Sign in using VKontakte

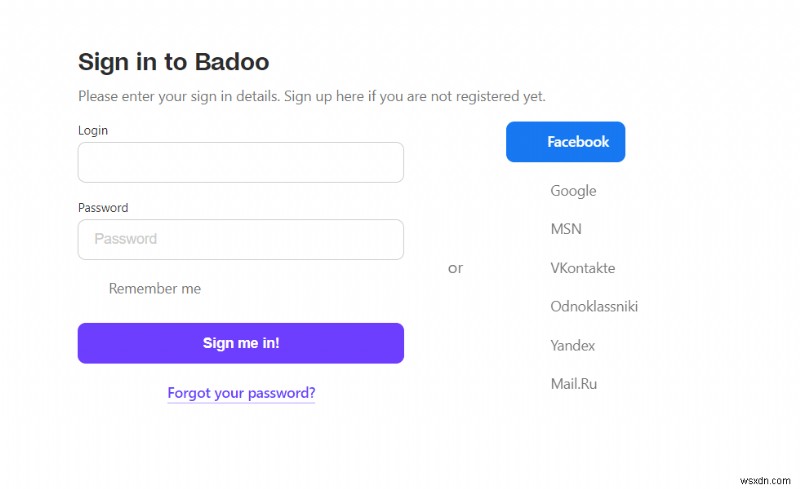click(x=583, y=268)
